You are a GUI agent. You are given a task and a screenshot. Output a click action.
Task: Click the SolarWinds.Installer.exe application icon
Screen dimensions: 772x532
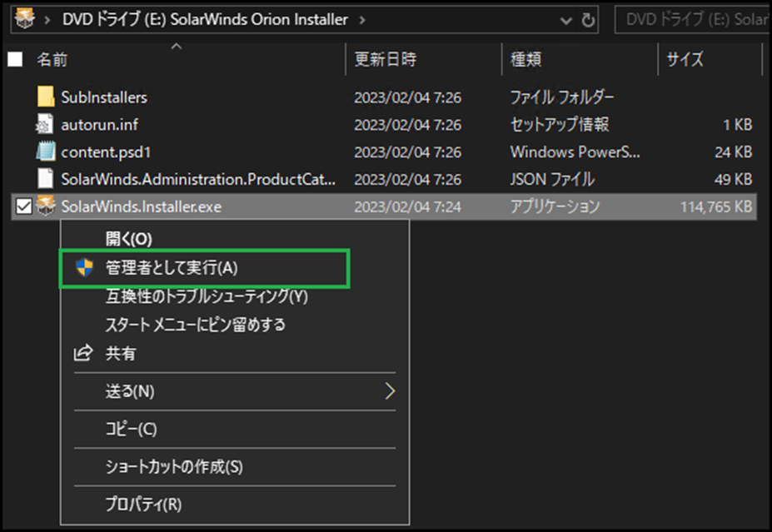click(47, 206)
